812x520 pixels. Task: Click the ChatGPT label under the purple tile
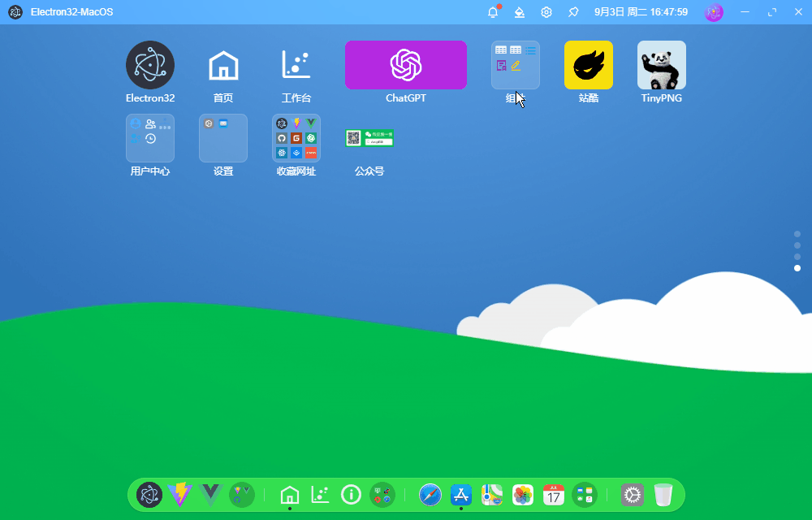pyautogui.click(x=405, y=97)
